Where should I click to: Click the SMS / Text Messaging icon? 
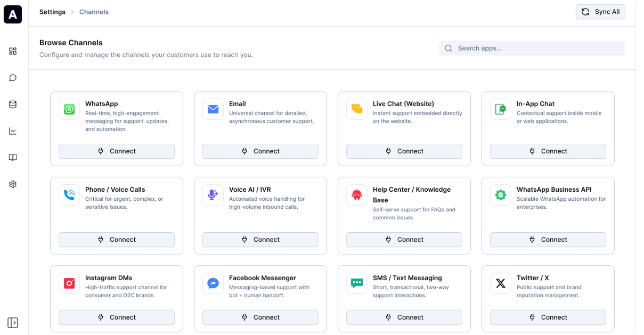(x=357, y=283)
